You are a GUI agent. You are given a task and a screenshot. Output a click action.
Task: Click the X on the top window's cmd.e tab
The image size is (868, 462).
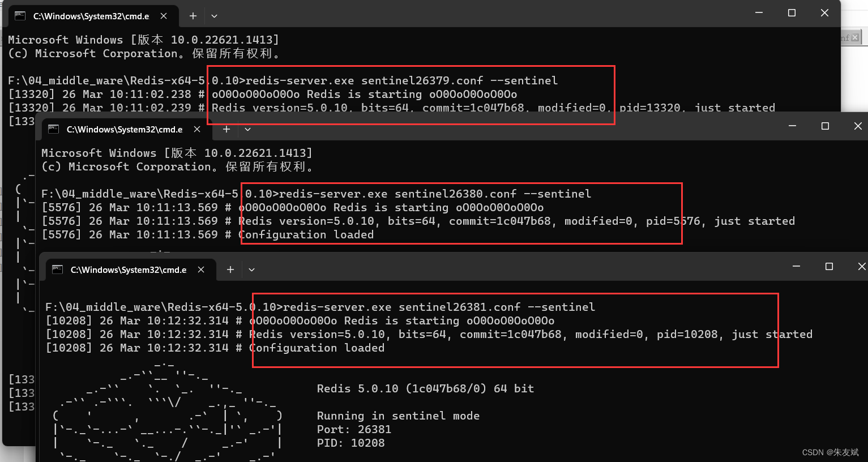pos(164,16)
